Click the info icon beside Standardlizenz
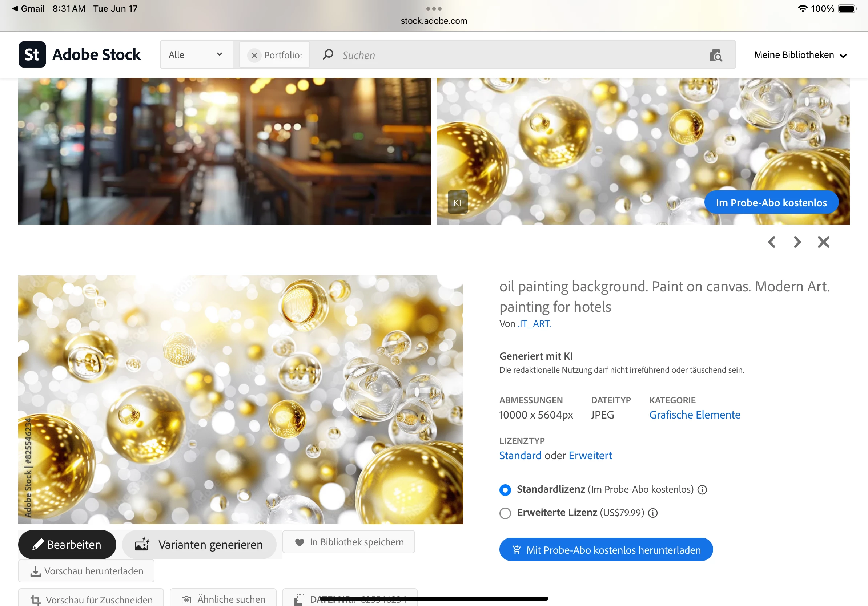This screenshot has width=868, height=606. tap(702, 490)
